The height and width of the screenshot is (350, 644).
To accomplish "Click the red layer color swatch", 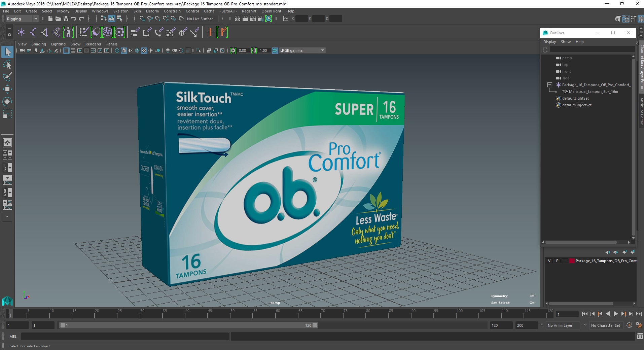I will point(572,261).
